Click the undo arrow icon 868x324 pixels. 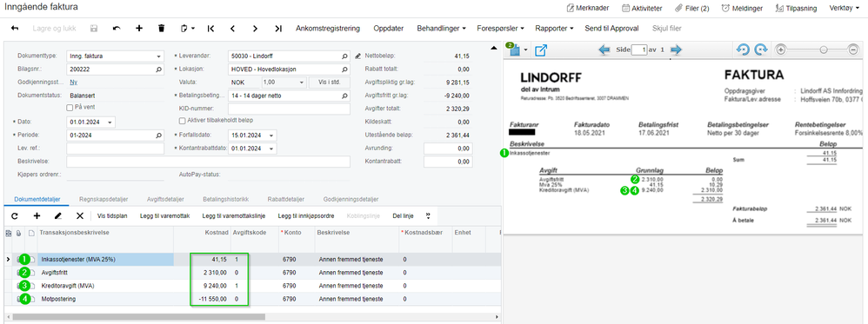click(117, 28)
